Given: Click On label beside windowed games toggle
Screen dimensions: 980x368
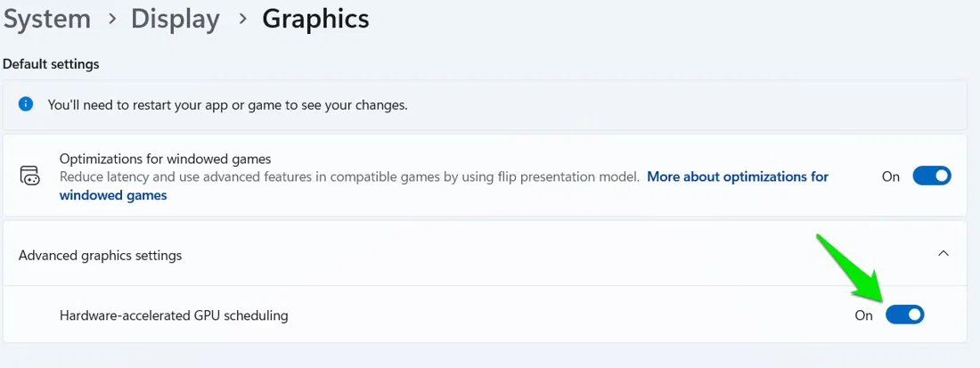Looking at the screenshot, I should [x=891, y=176].
